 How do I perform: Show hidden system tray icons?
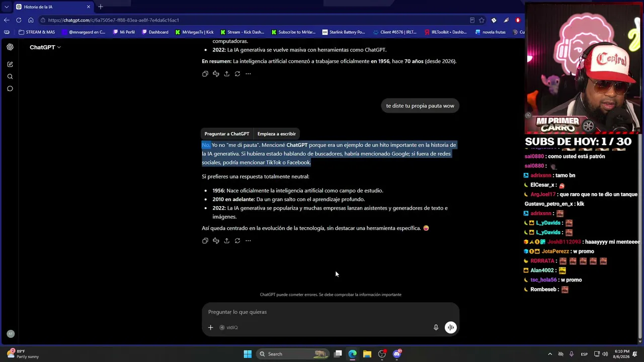click(x=550, y=354)
